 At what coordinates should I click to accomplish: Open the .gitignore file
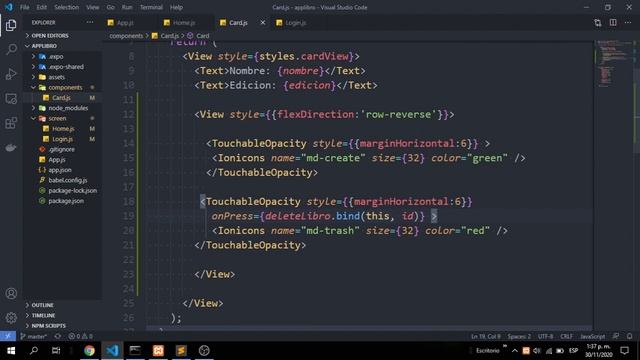tap(61, 149)
